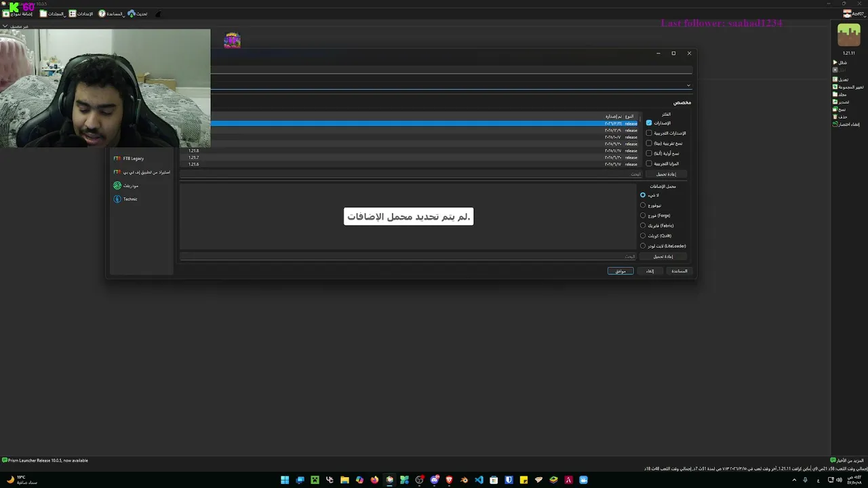Select the Fabric mod loader radio
Viewport: 868px width, 488px height.
(x=643, y=226)
